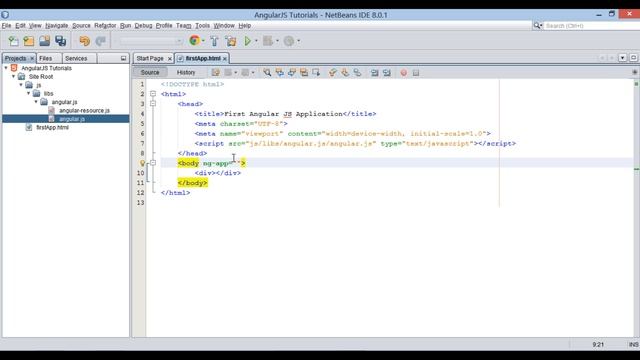Screen dimensions: 640x360
Task: Click the Clean and Build icon
Action: 231,41
